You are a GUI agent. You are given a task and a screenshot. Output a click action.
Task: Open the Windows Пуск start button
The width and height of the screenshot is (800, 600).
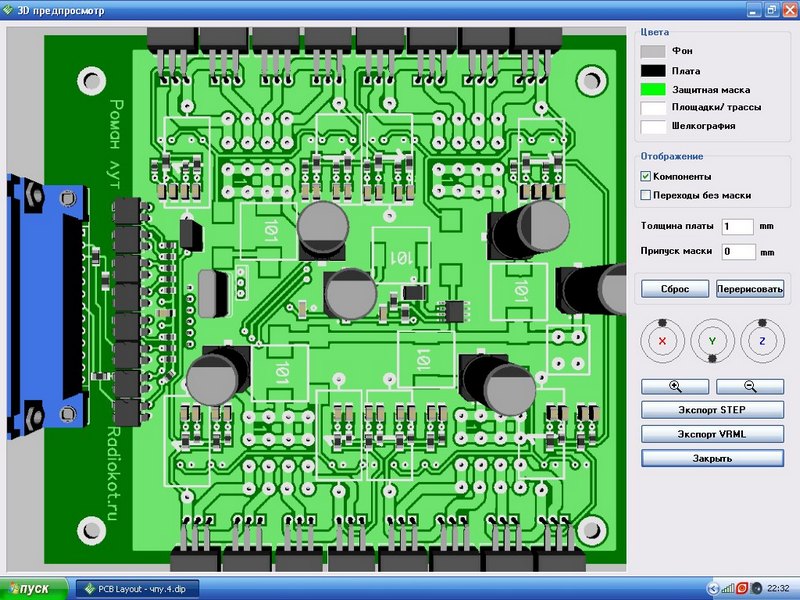(34, 588)
